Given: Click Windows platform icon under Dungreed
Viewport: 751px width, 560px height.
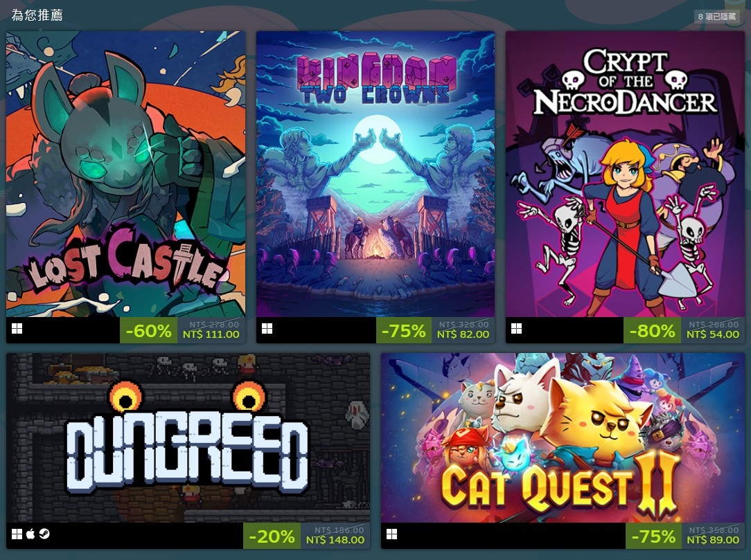Looking at the screenshot, I should point(17,534).
